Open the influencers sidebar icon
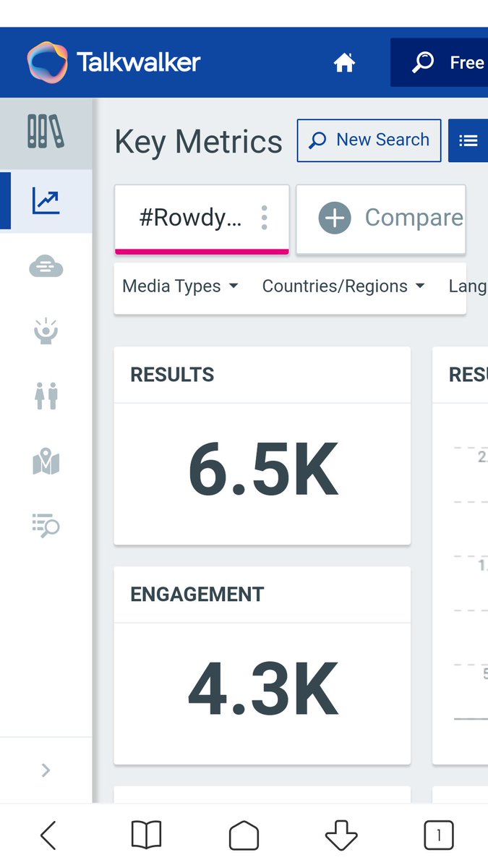488x868 pixels. click(46, 331)
